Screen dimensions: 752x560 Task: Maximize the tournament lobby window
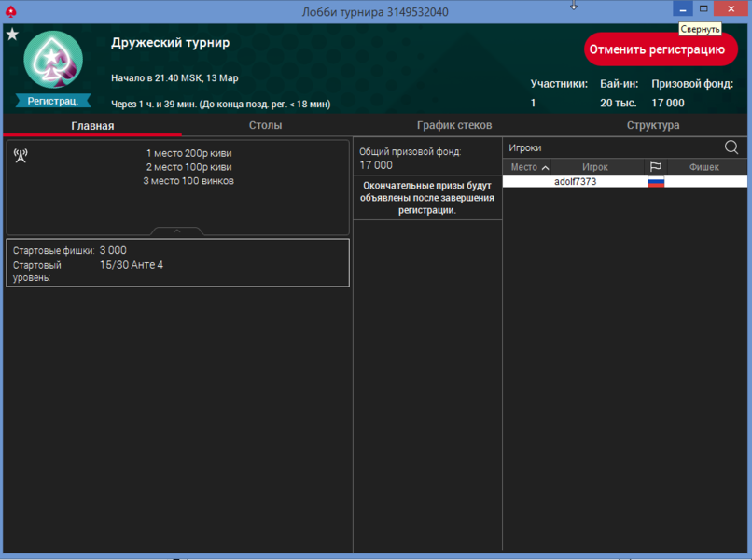pos(704,8)
